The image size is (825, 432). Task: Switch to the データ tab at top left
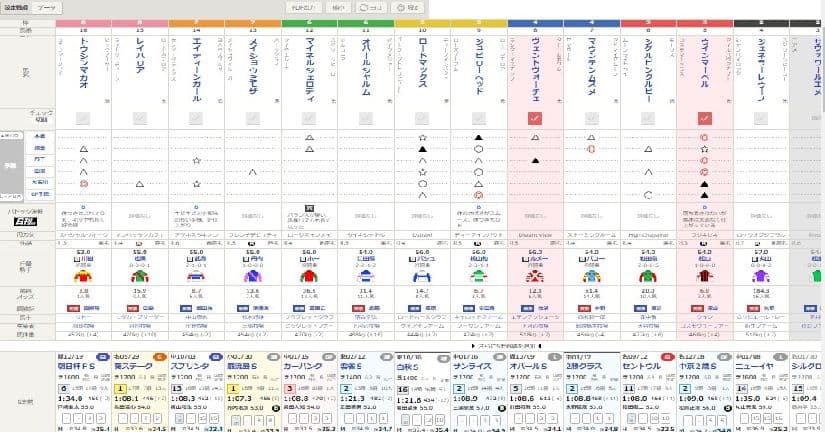[46, 8]
